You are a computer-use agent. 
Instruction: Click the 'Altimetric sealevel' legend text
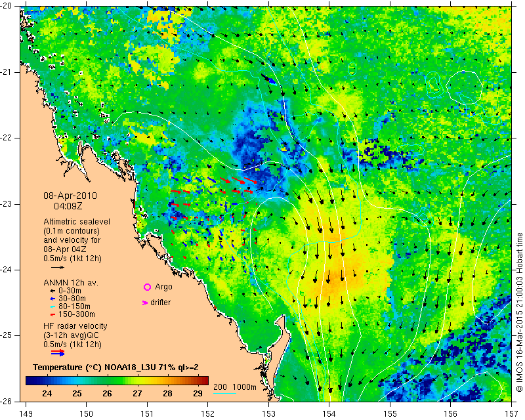[x=77, y=222]
